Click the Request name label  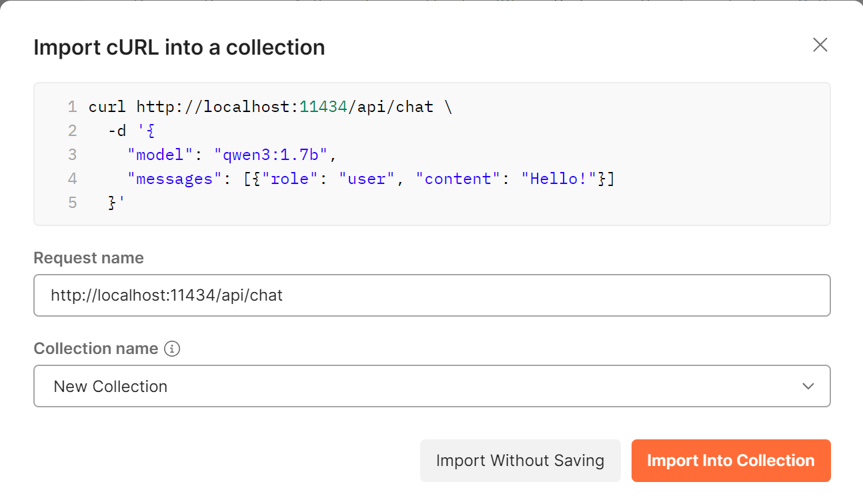(x=89, y=258)
